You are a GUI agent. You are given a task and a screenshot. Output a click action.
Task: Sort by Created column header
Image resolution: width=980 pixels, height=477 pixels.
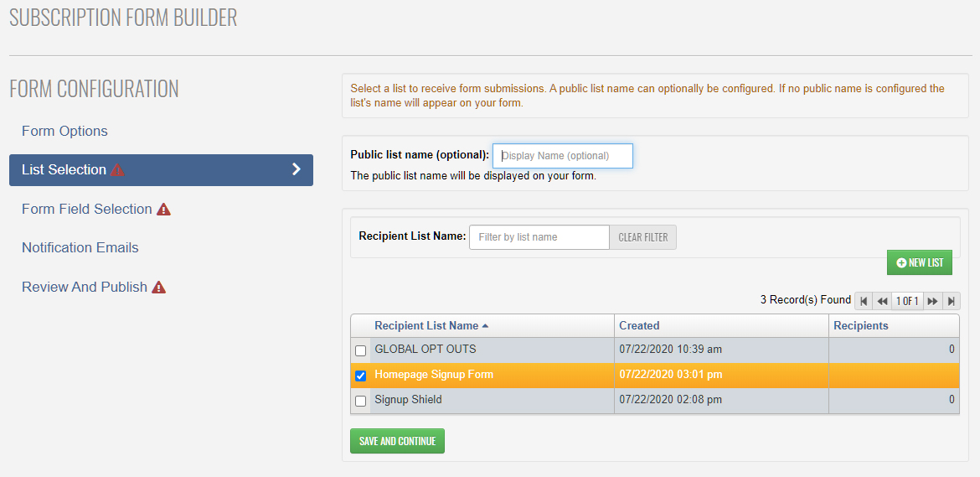pyautogui.click(x=639, y=325)
